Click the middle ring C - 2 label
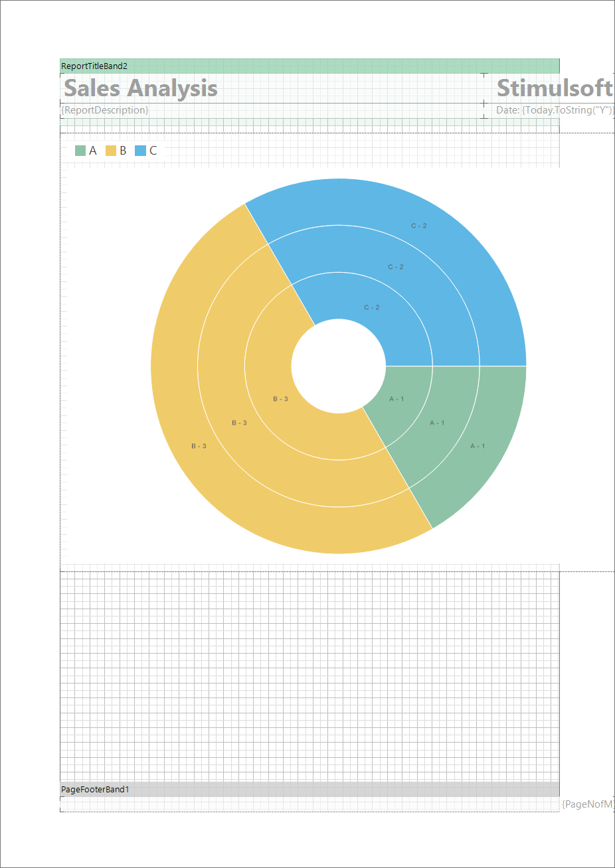The image size is (615, 868). click(x=396, y=267)
